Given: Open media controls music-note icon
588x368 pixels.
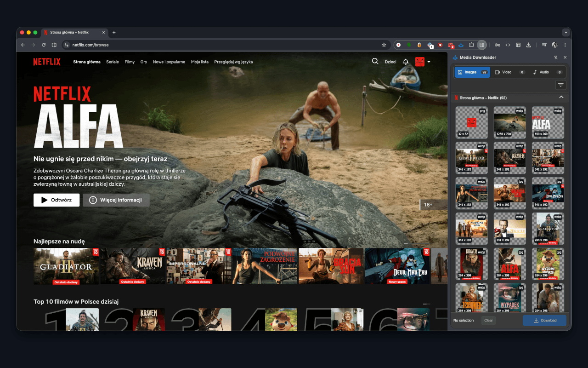Looking at the screenshot, I should pyautogui.click(x=544, y=45).
